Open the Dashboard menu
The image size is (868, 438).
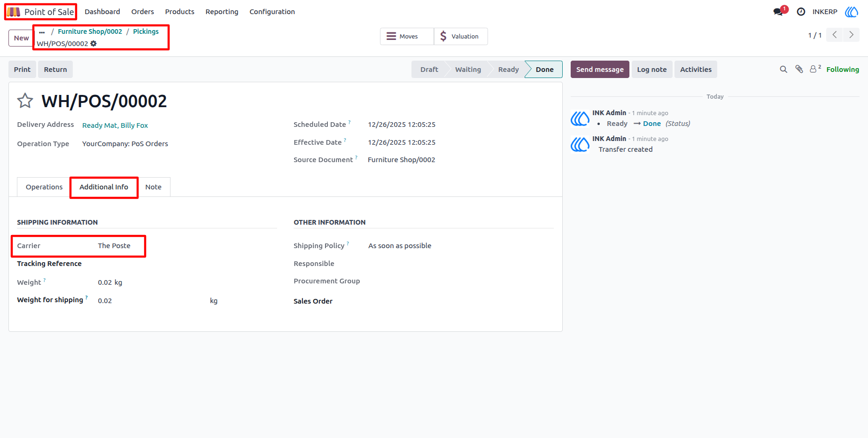tap(102, 12)
